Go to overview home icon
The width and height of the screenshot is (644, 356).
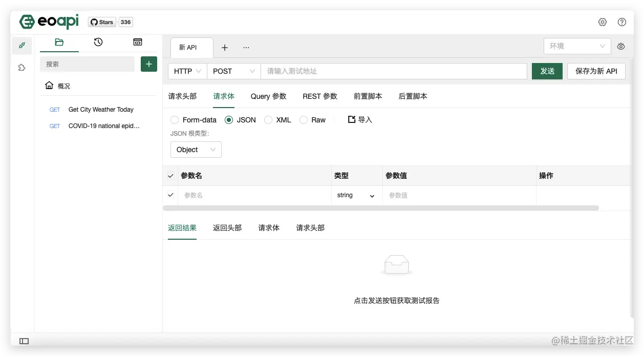pos(49,86)
